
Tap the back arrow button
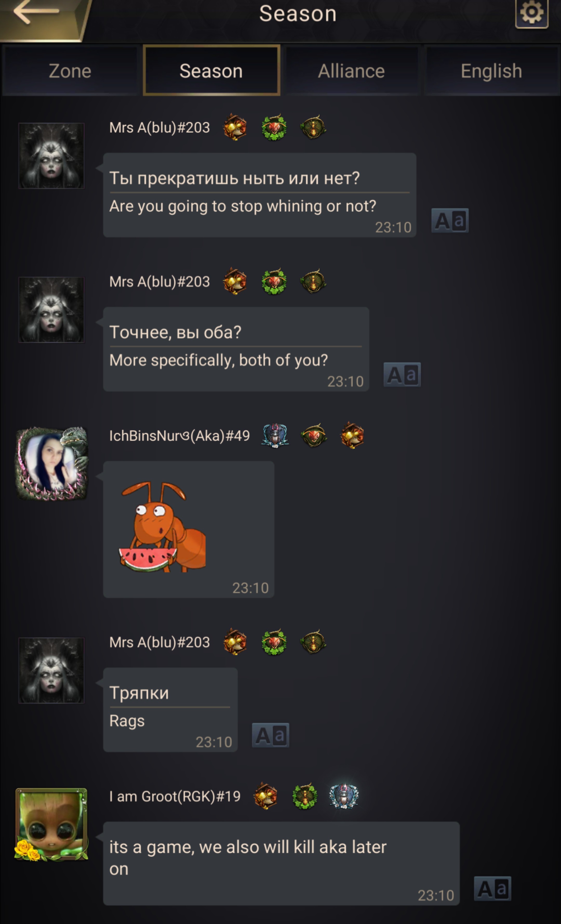[x=36, y=12]
